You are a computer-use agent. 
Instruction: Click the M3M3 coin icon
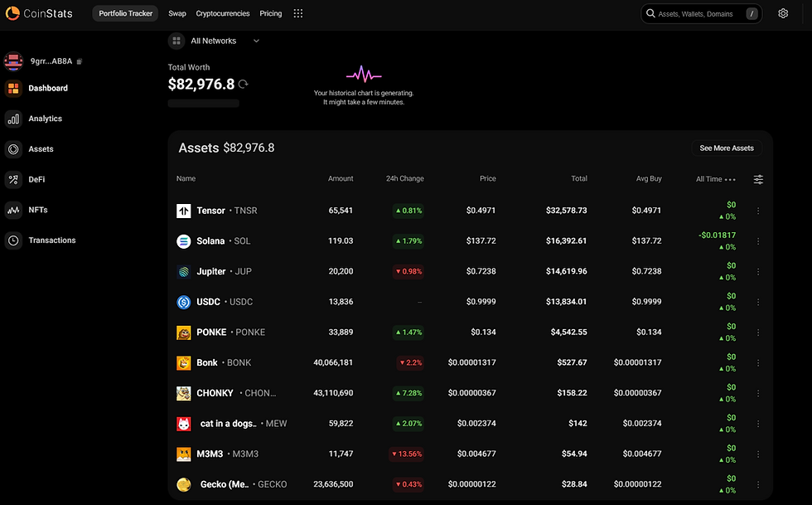[184, 454]
